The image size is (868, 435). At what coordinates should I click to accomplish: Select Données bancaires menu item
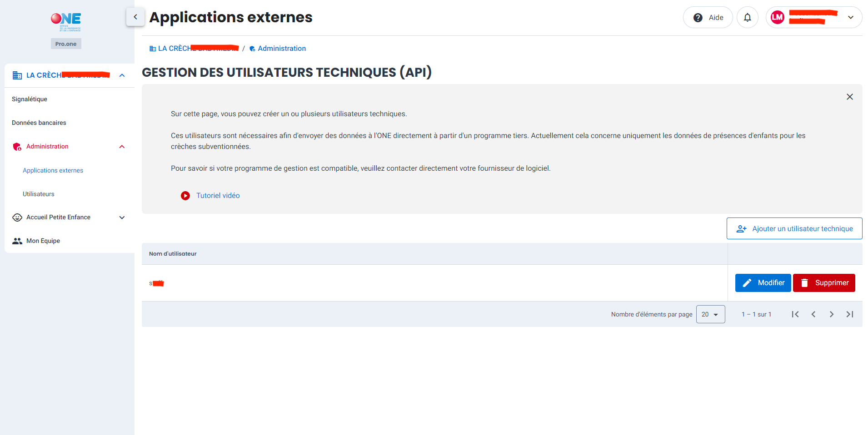tap(39, 123)
